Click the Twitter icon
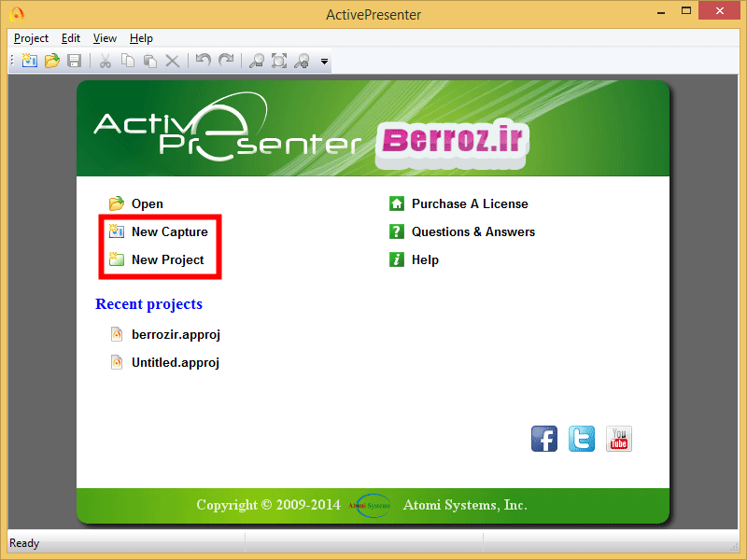This screenshot has height=560, width=747. [x=581, y=439]
